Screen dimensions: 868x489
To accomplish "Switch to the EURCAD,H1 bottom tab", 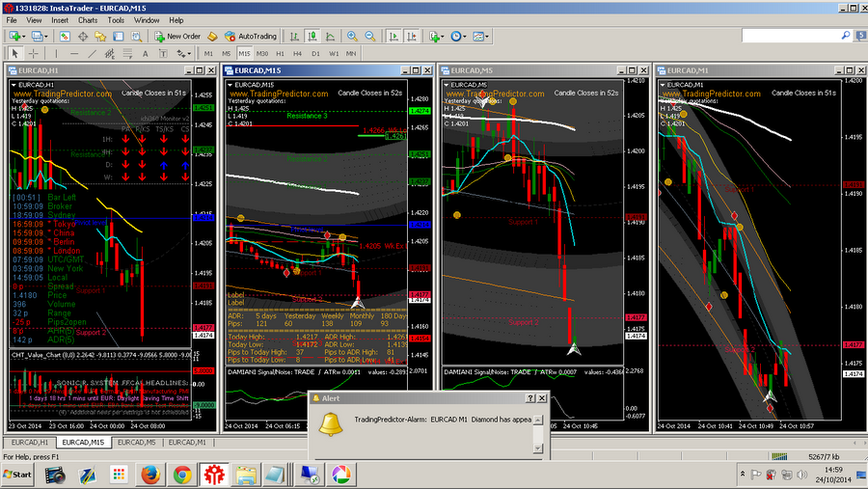I will point(30,443).
